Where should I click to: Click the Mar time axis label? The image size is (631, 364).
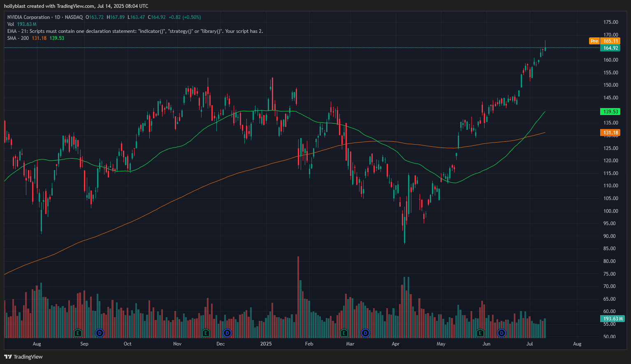pyautogui.click(x=350, y=344)
